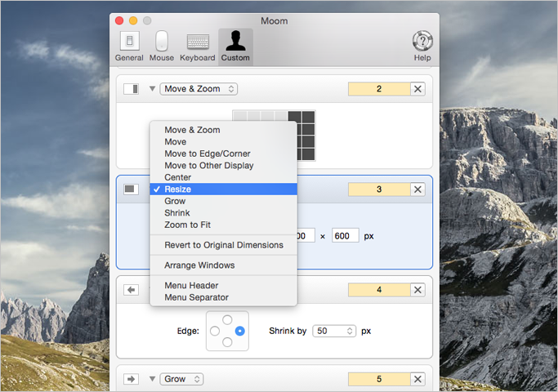
Task: Choose Arrange Windows menu item
Action: [x=224, y=265]
